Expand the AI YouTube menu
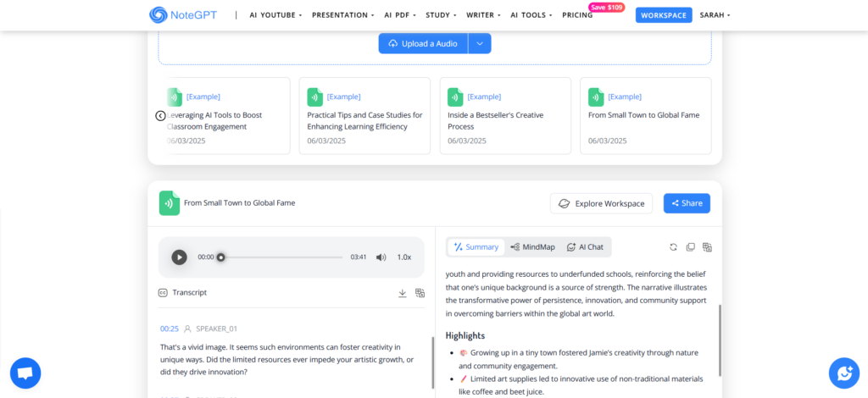Image resolution: width=868 pixels, height=398 pixels. [x=275, y=15]
